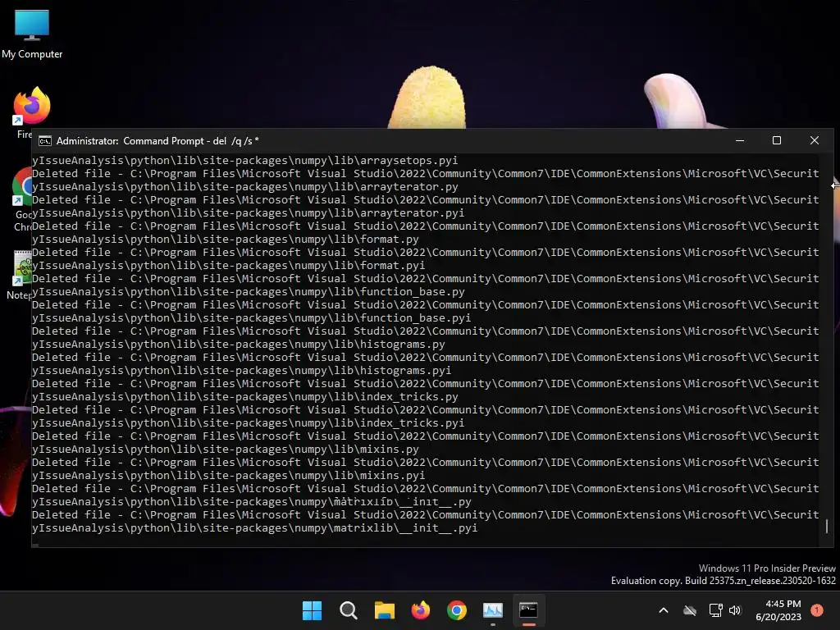Click the line ending format.pyi

coord(229,265)
